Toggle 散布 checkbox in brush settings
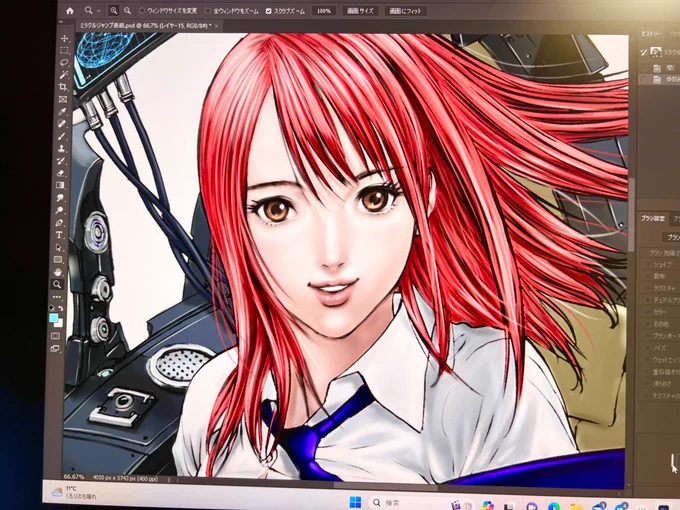Screen dimensions: 680x510 [x=648, y=275]
